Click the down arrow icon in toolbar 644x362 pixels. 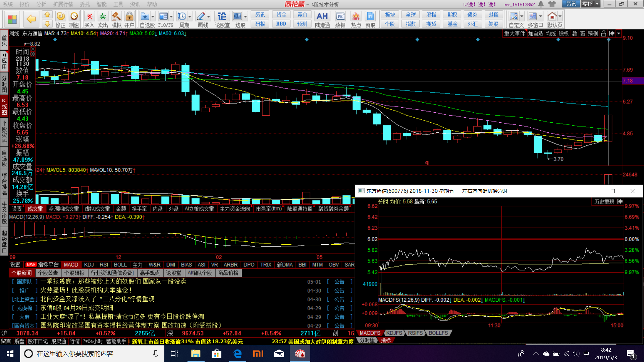[47, 24]
